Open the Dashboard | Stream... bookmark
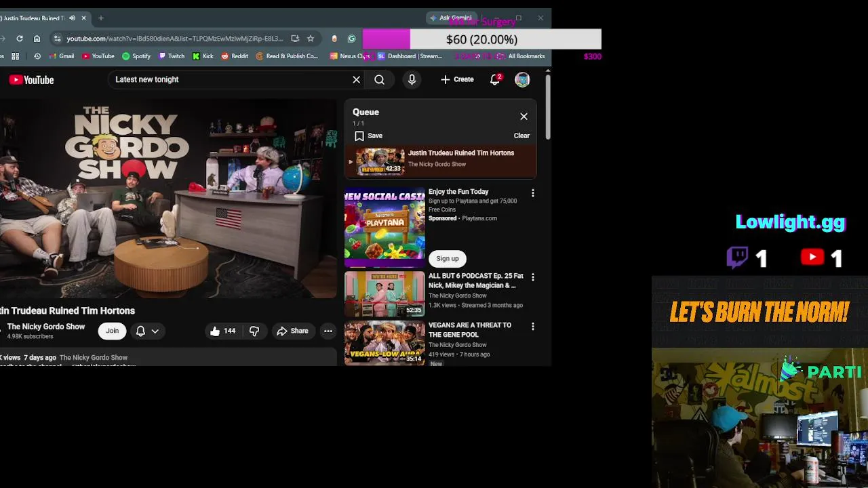The image size is (868, 488). point(410,56)
